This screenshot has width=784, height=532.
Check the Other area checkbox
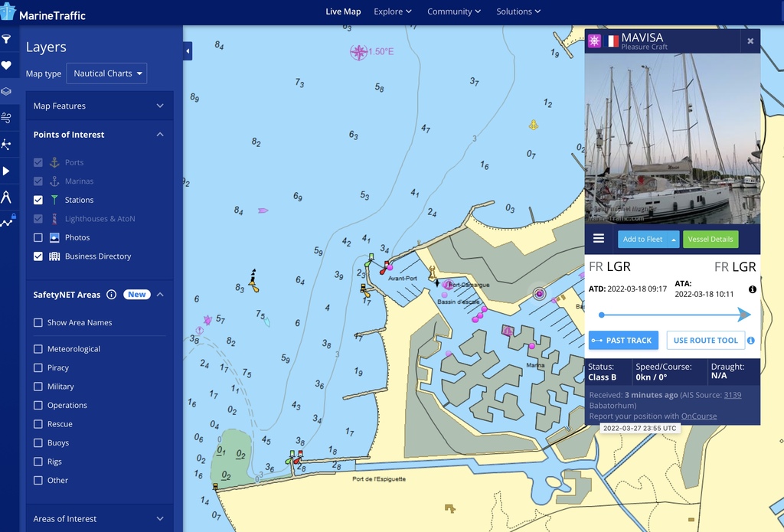(x=38, y=480)
